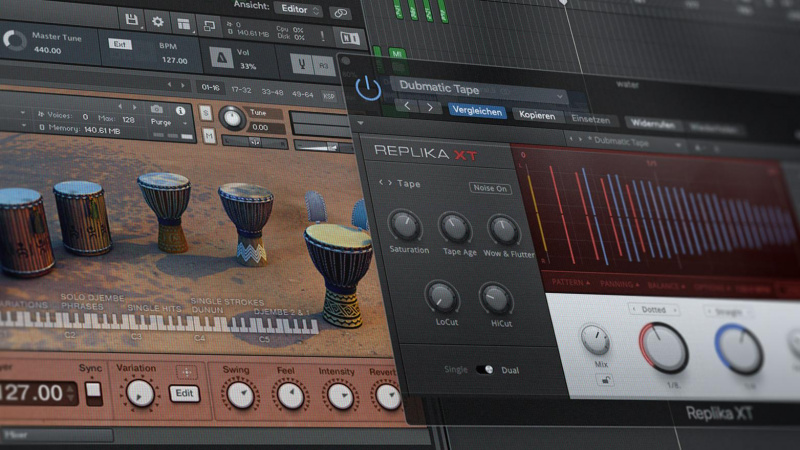Solo the instrument with S button
800x450 pixels.
[206, 112]
